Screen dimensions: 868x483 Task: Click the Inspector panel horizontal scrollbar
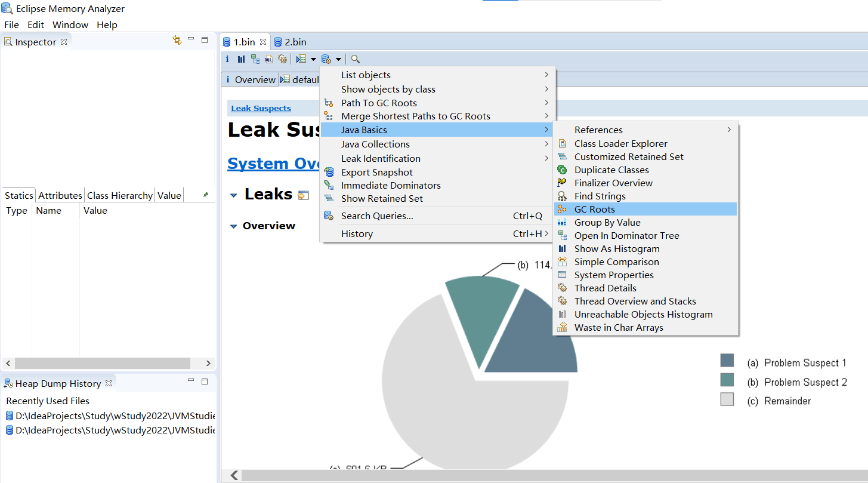click(x=102, y=363)
